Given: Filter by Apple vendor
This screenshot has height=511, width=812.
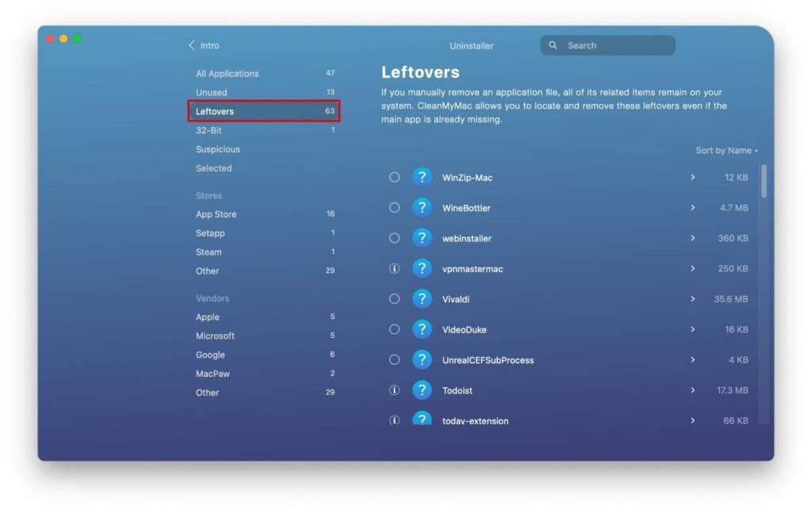Looking at the screenshot, I should pos(264,317).
